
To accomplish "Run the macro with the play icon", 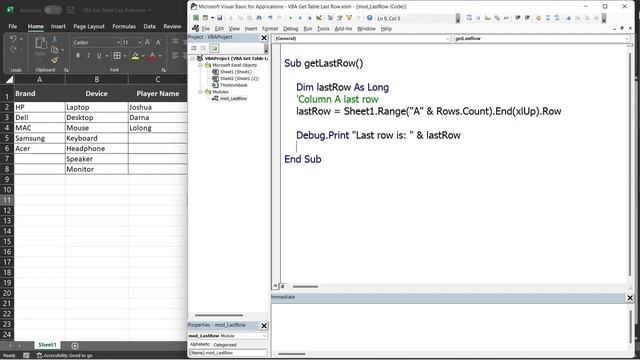I will click(290, 18).
